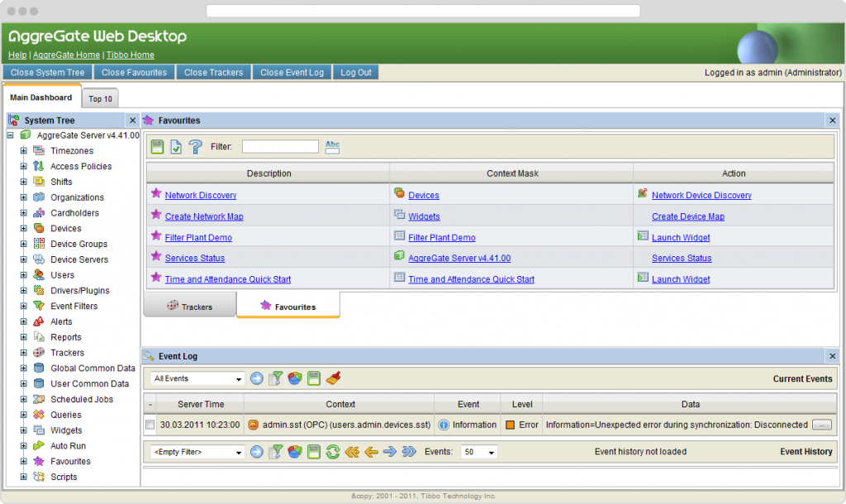The image size is (846, 504).
Task: Close the System Tree panel with X
Action: (x=132, y=121)
